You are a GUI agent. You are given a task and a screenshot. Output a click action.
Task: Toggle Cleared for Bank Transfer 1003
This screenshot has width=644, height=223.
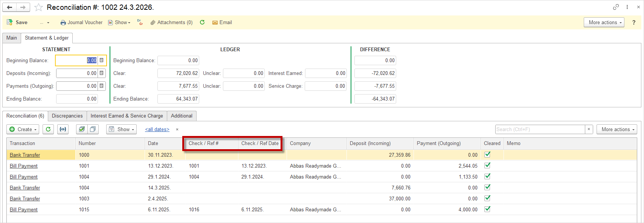coord(487,198)
